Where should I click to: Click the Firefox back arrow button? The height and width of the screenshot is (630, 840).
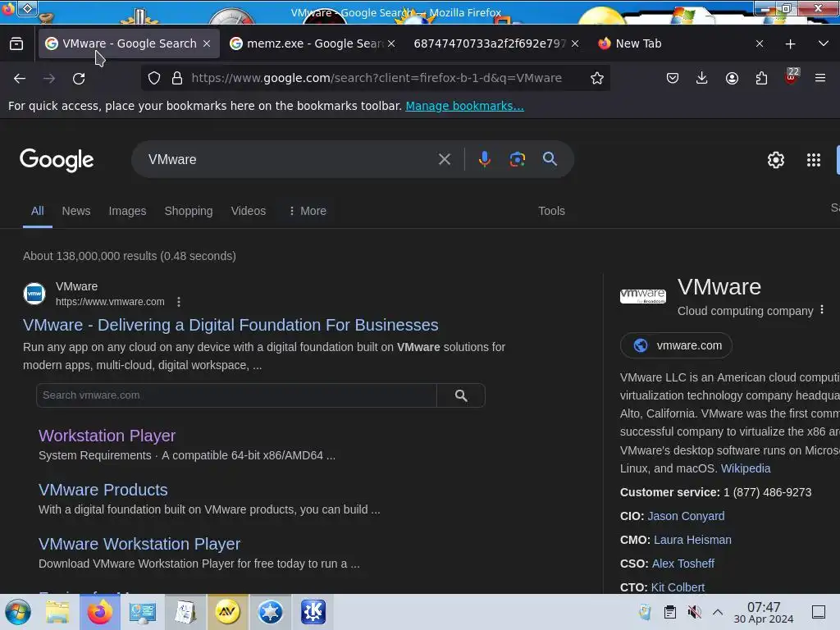pyautogui.click(x=20, y=78)
